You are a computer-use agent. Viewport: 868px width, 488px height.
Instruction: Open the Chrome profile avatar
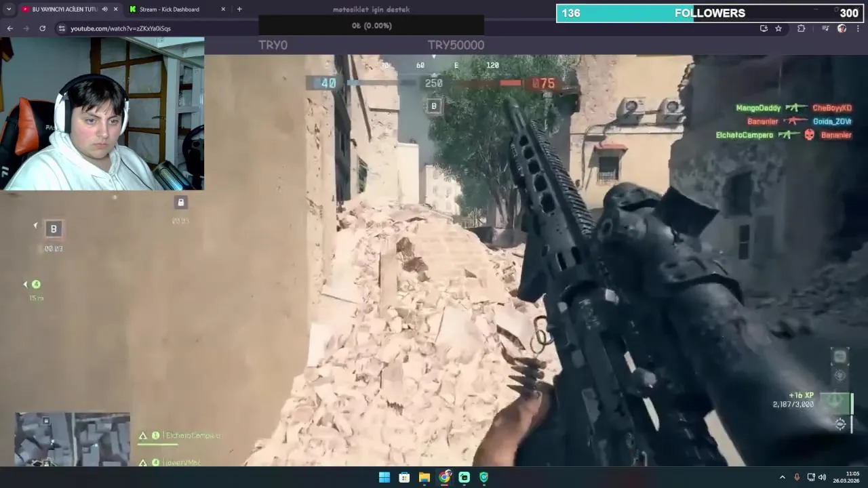click(x=842, y=28)
